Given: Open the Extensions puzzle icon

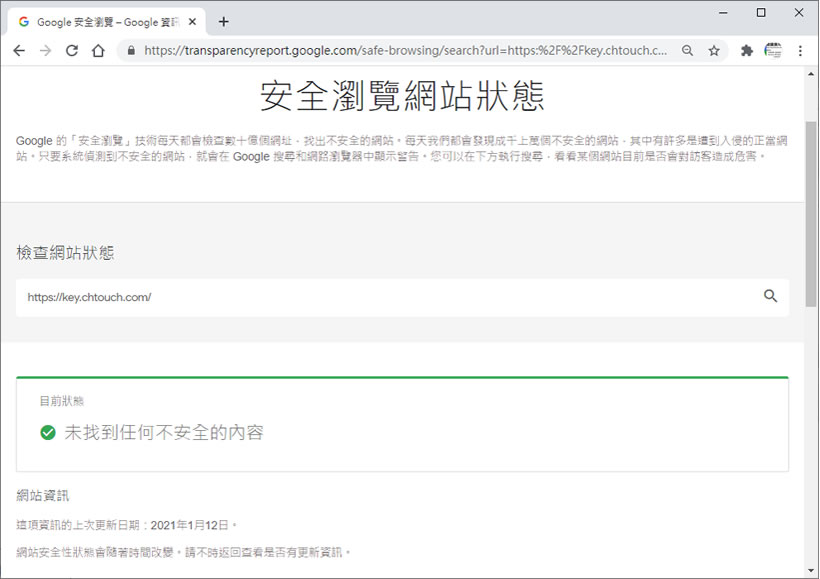Looking at the screenshot, I should (x=746, y=50).
